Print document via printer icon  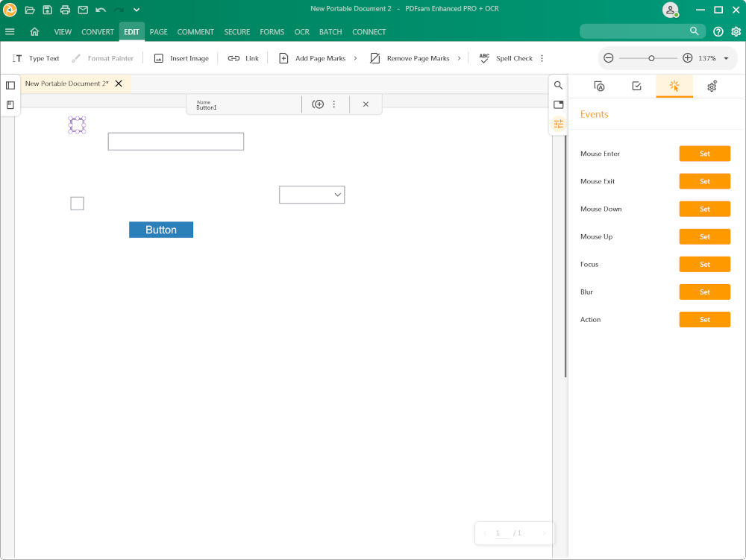pos(65,10)
